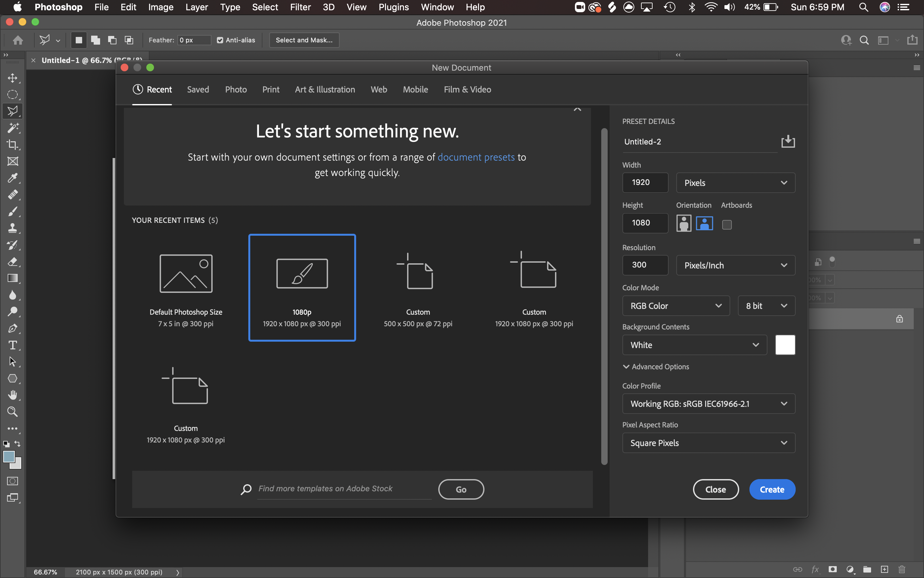Open the Pixels/Inch resolution dropdown
The image size is (924, 578).
point(735,265)
